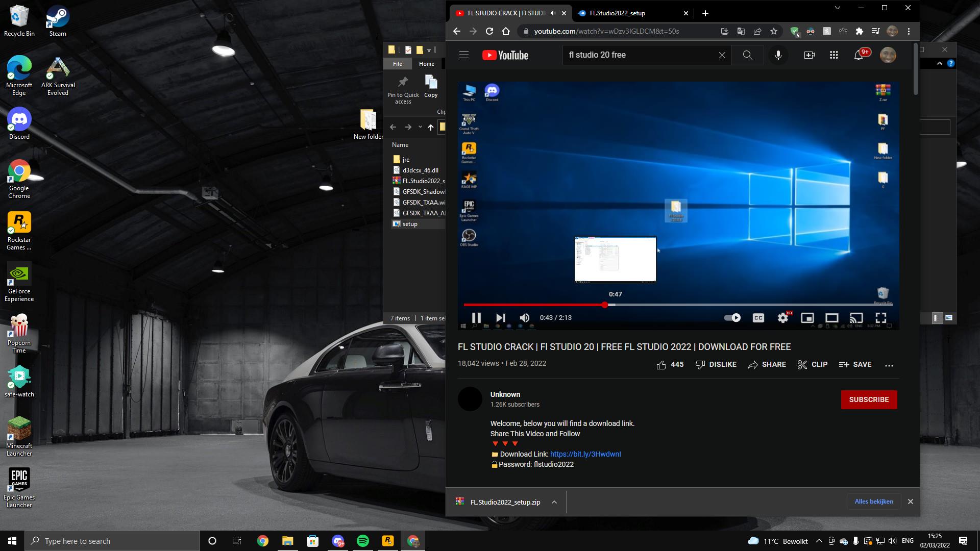Toggle autoplay switch
The height and width of the screenshot is (551, 980).
point(732,318)
